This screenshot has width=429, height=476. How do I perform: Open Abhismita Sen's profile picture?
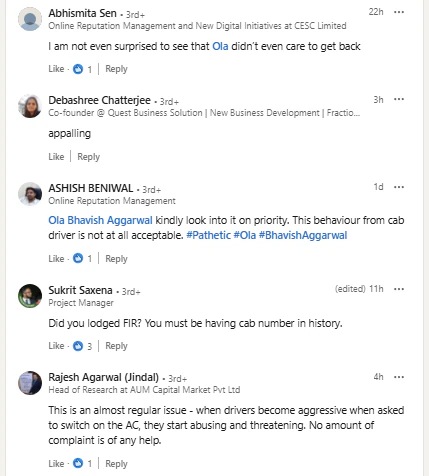[x=30, y=19]
